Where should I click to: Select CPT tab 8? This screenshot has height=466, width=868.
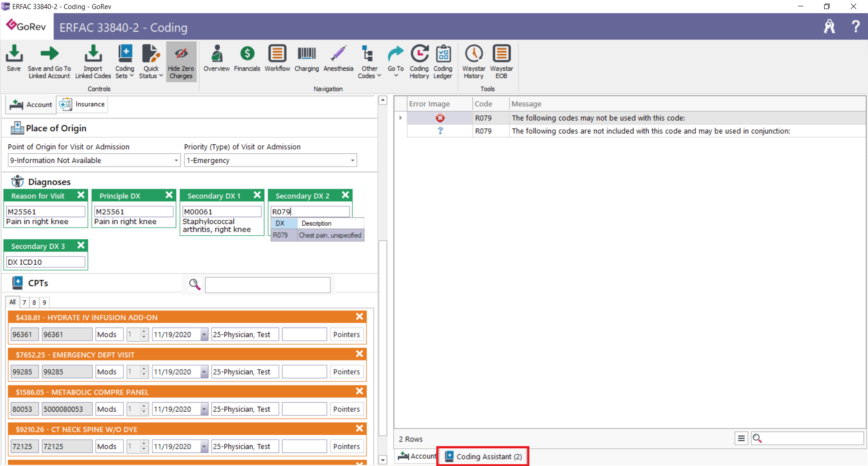pyautogui.click(x=34, y=302)
